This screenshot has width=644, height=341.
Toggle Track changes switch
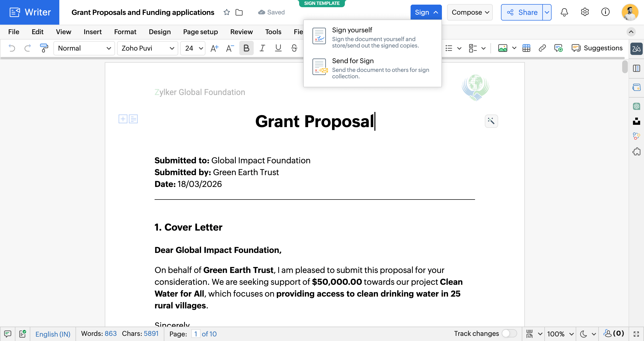(509, 334)
